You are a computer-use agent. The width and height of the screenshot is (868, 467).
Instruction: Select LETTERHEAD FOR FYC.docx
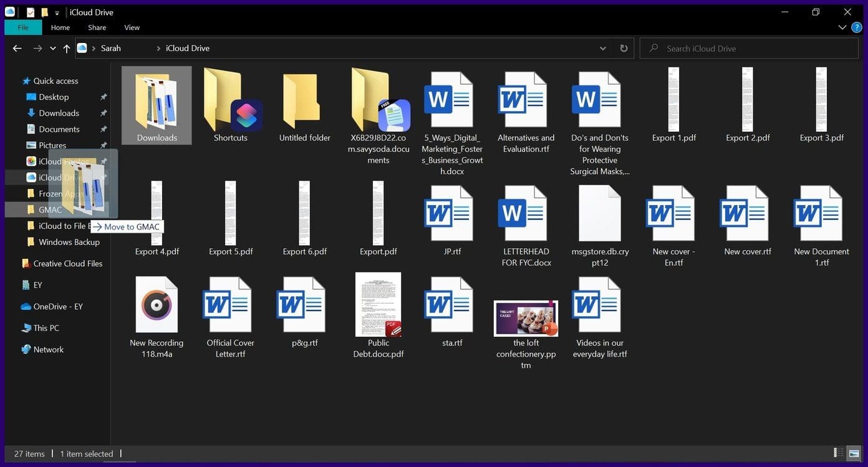[526, 226]
